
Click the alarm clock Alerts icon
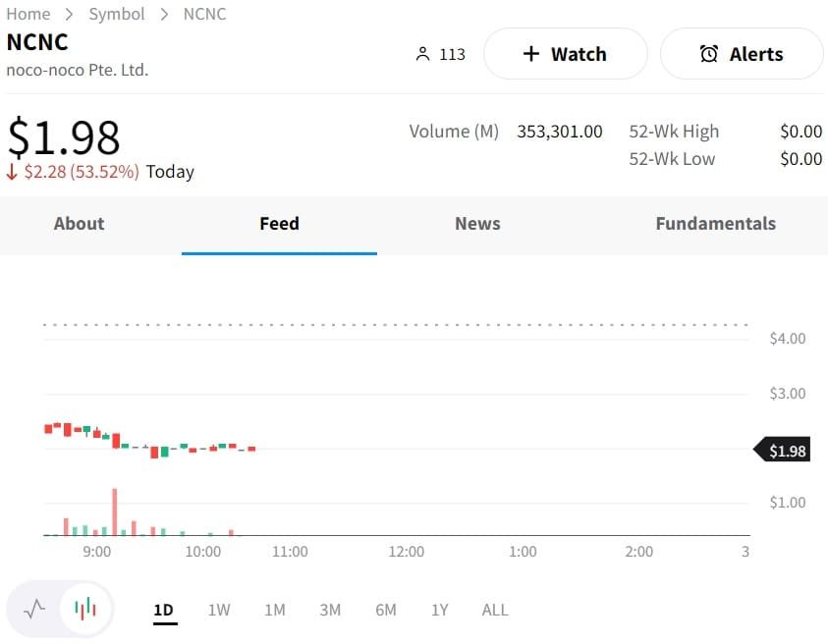coord(709,54)
